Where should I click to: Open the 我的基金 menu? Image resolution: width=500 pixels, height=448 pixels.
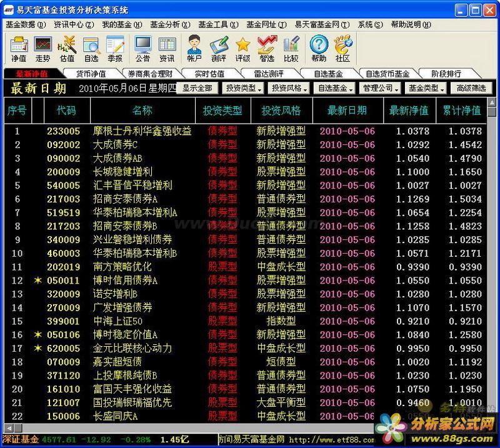(x=122, y=24)
